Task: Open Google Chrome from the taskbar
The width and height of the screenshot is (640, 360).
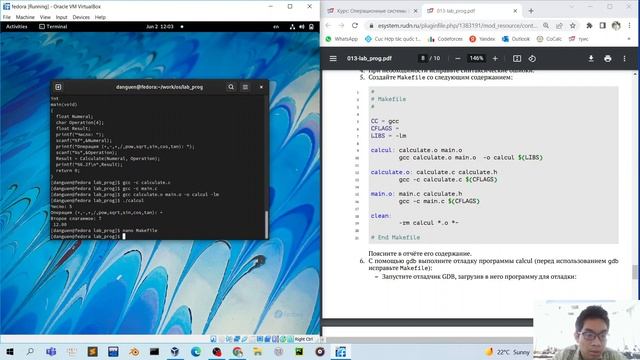Action: pos(237,351)
